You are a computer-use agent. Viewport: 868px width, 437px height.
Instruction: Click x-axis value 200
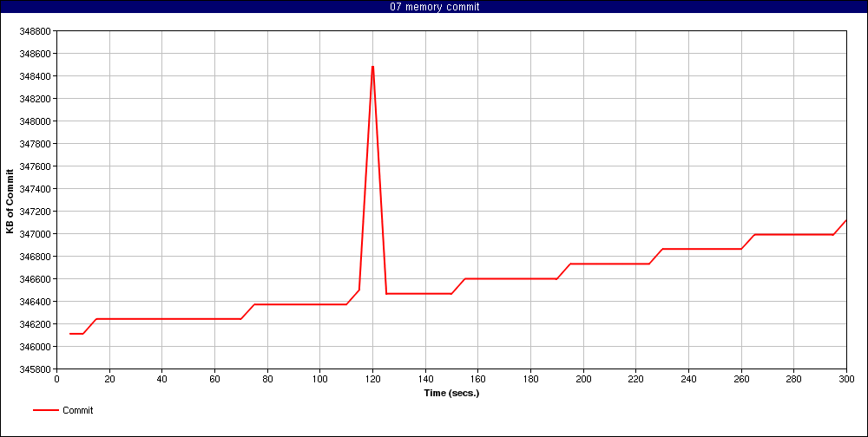(583, 379)
